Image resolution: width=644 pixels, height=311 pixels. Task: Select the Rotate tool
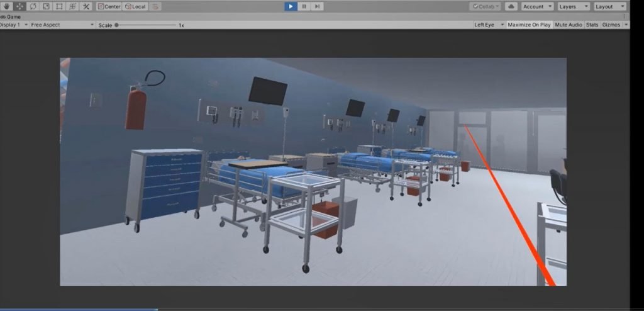coord(33,6)
